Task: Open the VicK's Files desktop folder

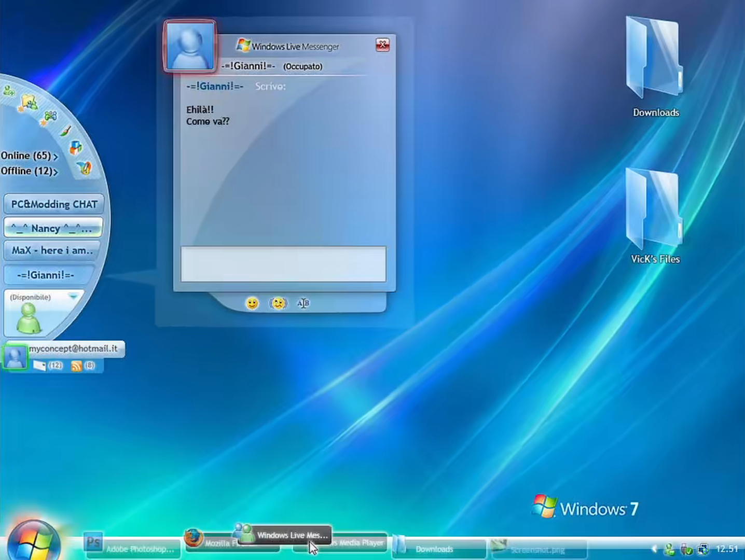Action: tap(655, 215)
